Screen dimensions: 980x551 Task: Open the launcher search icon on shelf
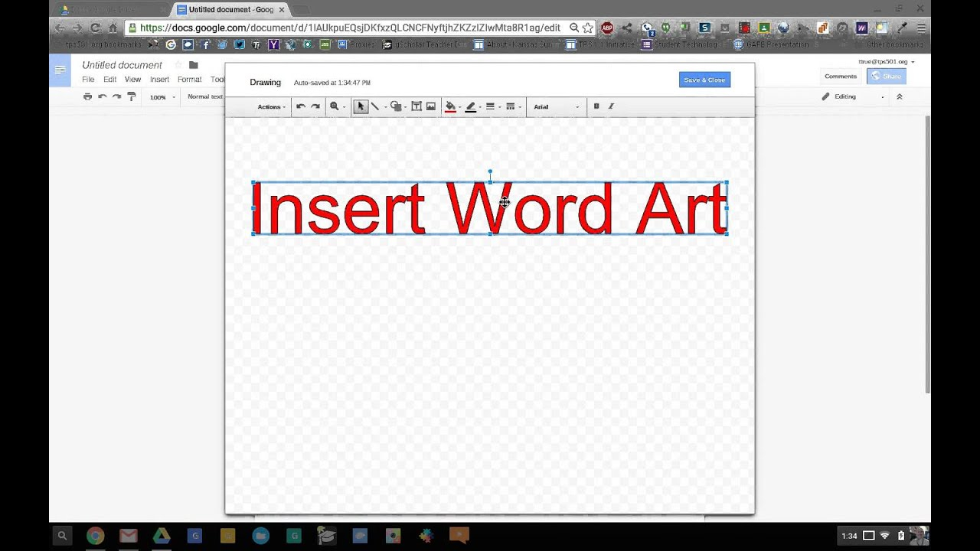coord(62,536)
